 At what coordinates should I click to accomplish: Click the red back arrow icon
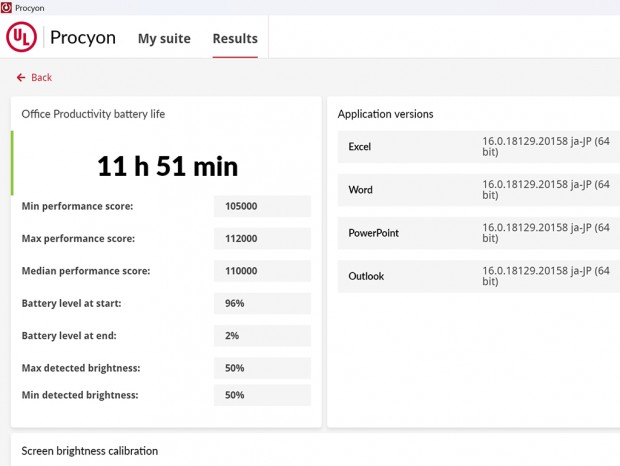coord(21,78)
